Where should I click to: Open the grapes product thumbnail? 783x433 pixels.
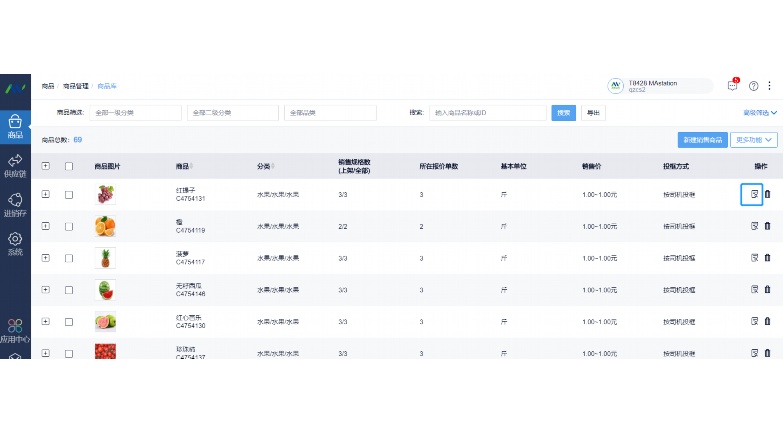tap(105, 194)
